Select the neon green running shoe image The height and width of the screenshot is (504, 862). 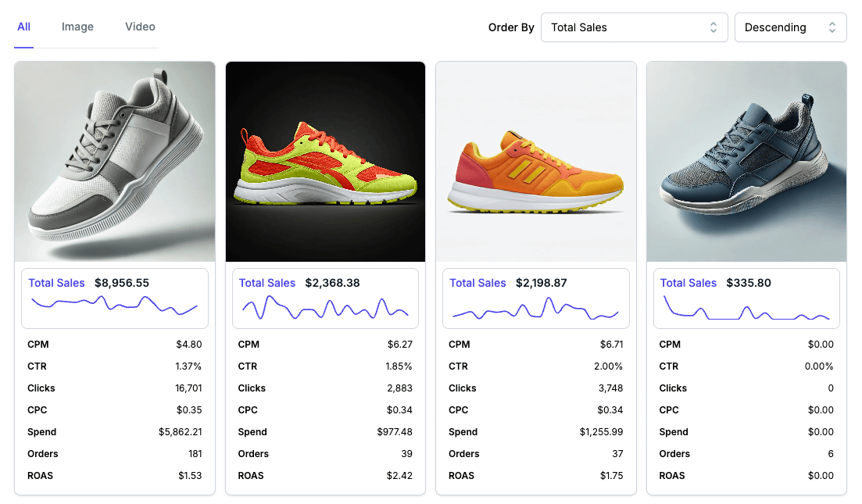(325, 161)
